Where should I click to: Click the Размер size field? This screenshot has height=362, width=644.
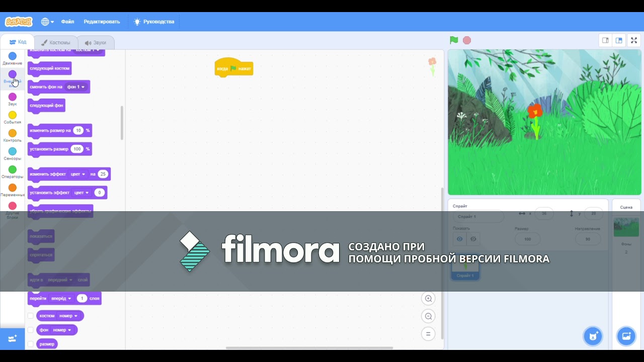click(527, 239)
